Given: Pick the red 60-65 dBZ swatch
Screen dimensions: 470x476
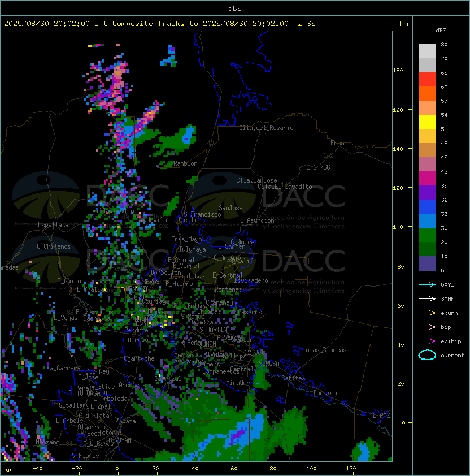Looking at the screenshot, I should (x=427, y=80).
